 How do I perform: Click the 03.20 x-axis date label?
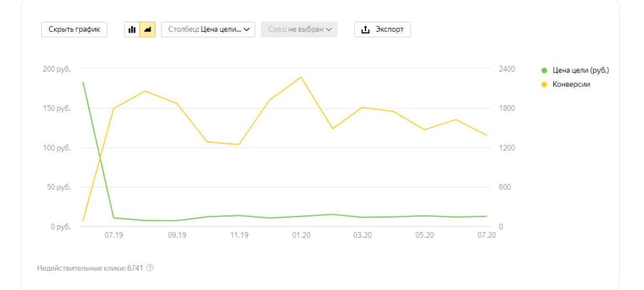pyautogui.click(x=363, y=235)
